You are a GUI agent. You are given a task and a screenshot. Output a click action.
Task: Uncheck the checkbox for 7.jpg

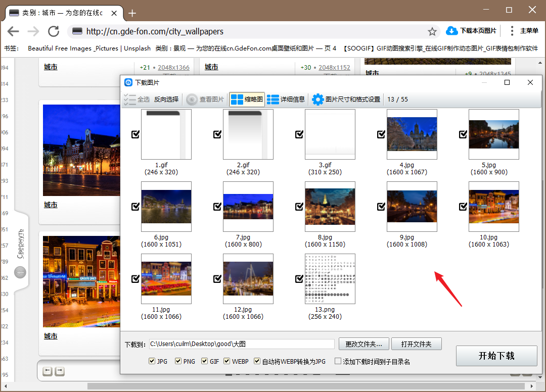tap(217, 207)
